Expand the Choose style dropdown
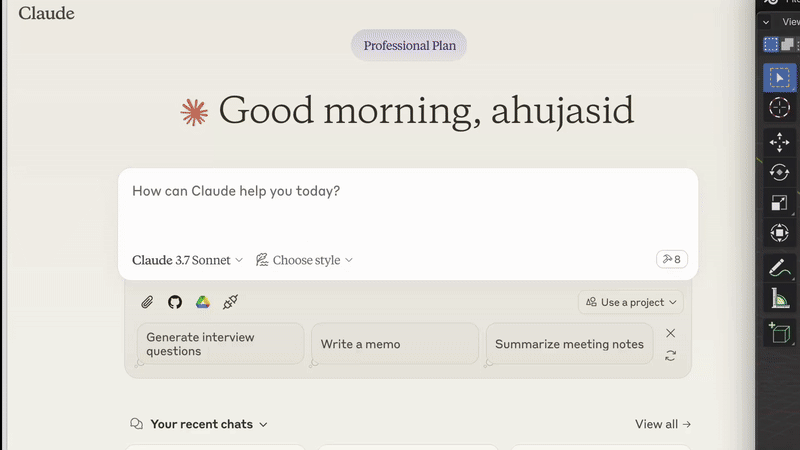The width and height of the screenshot is (800, 450). tap(304, 260)
